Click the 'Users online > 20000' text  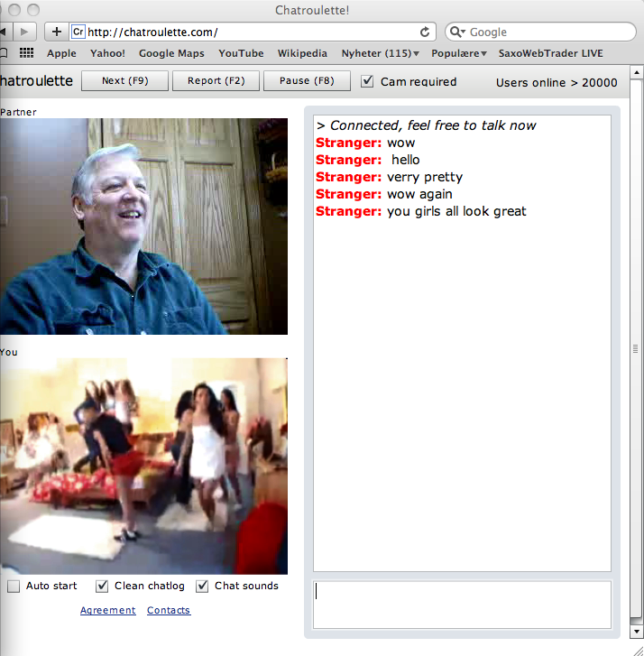click(x=557, y=83)
